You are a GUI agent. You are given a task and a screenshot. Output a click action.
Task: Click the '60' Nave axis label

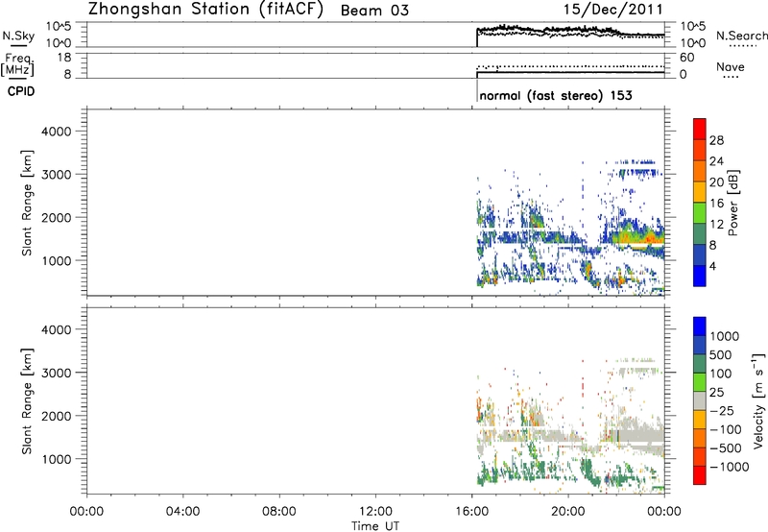coord(686,58)
